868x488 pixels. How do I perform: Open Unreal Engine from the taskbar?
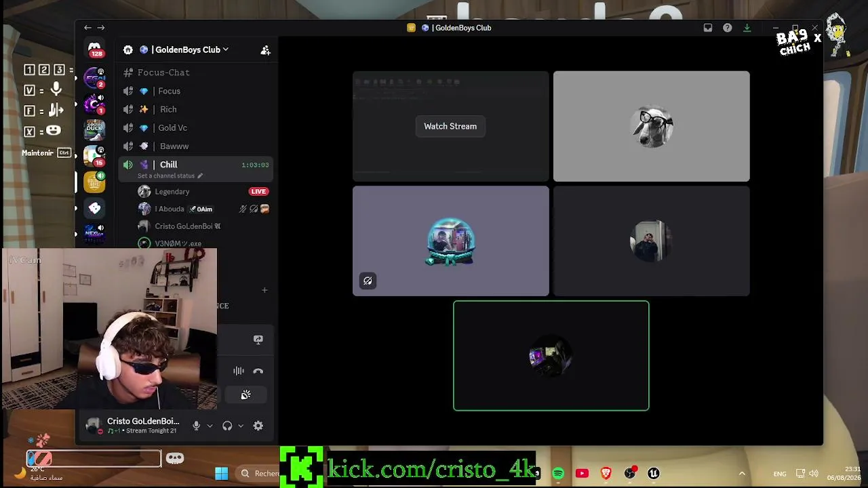tap(654, 473)
